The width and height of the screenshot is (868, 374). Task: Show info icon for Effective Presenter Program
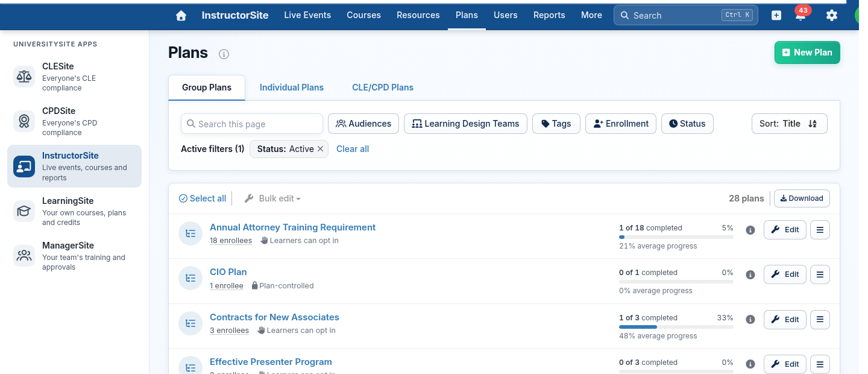pyautogui.click(x=750, y=364)
